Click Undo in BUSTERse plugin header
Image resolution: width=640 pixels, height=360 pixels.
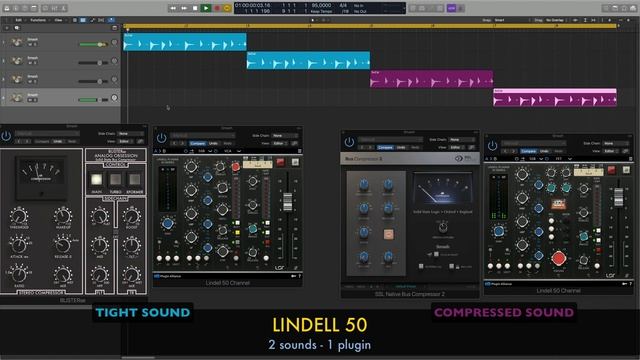point(58,141)
